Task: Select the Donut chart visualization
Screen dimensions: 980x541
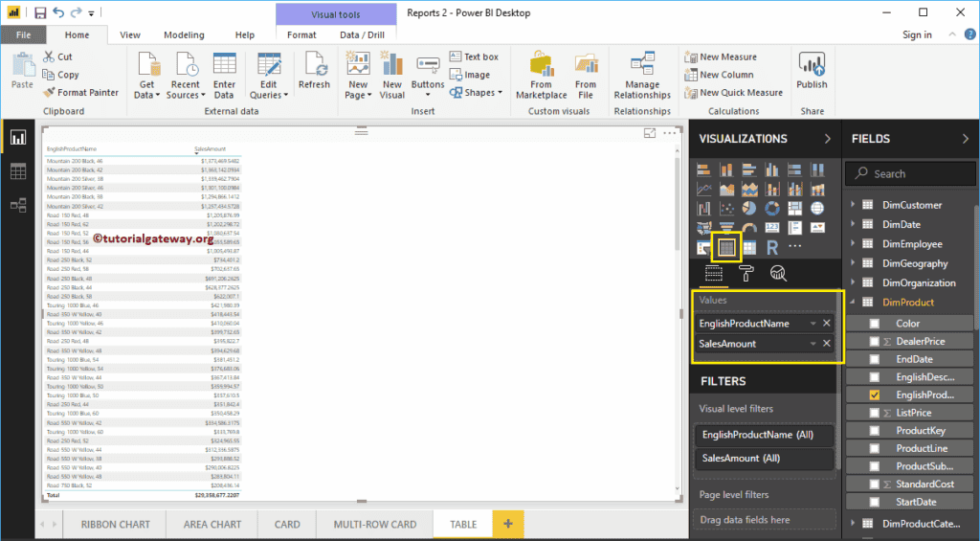Action: click(x=772, y=209)
